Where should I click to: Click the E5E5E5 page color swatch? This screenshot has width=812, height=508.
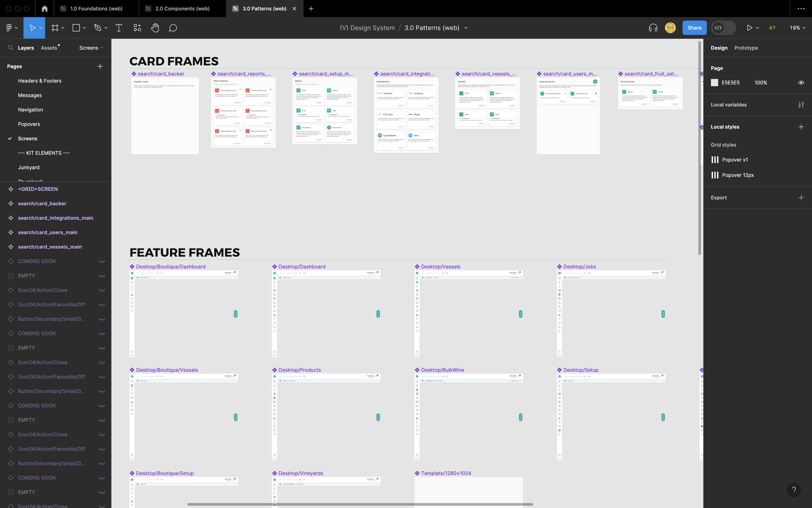[x=714, y=83]
